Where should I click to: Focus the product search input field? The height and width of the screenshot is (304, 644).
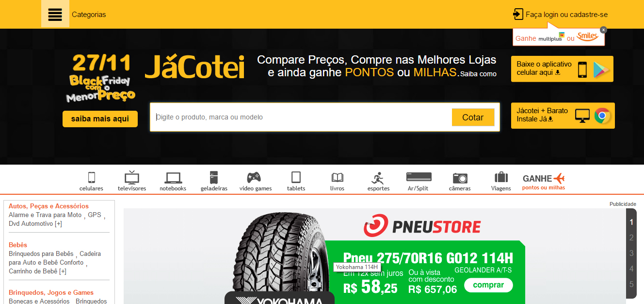[301, 117]
